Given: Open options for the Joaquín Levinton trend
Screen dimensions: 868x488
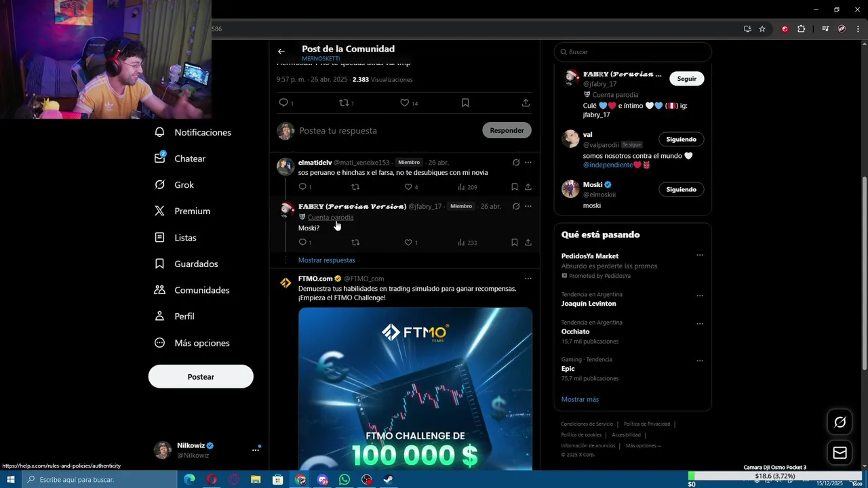Looking at the screenshot, I should (700, 296).
